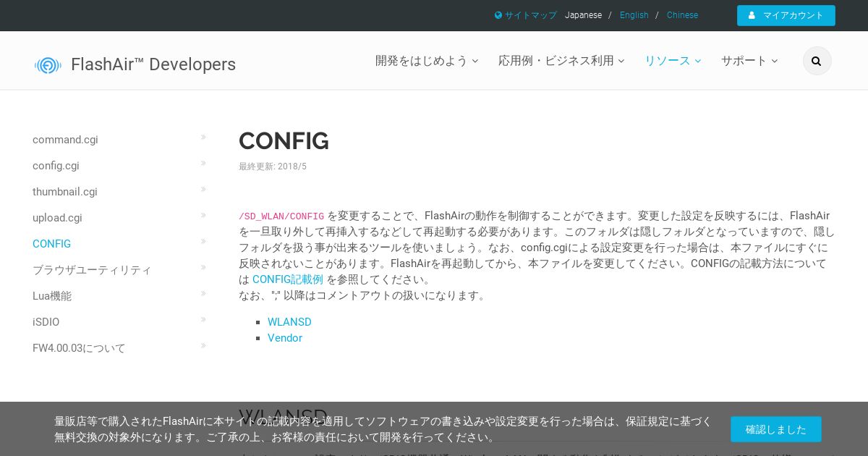The height and width of the screenshot is (456, 868).
Task: Open config.cgi in the sidebar
Action: coord(56,166)
